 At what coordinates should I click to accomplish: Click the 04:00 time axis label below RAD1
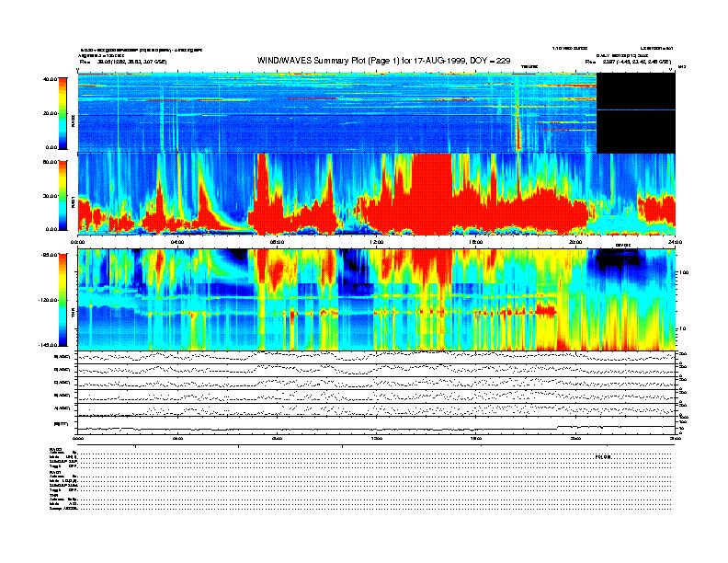177,242
